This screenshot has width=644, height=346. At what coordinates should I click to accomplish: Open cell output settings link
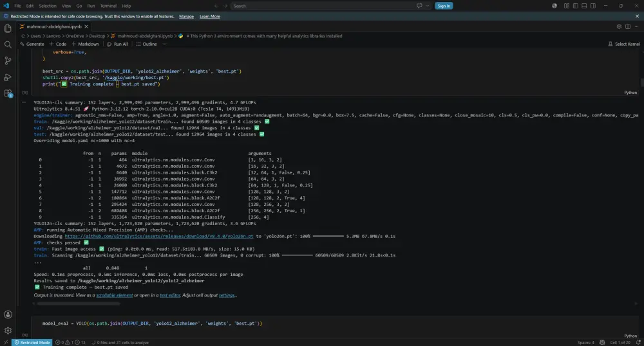(x=227, y=295)
